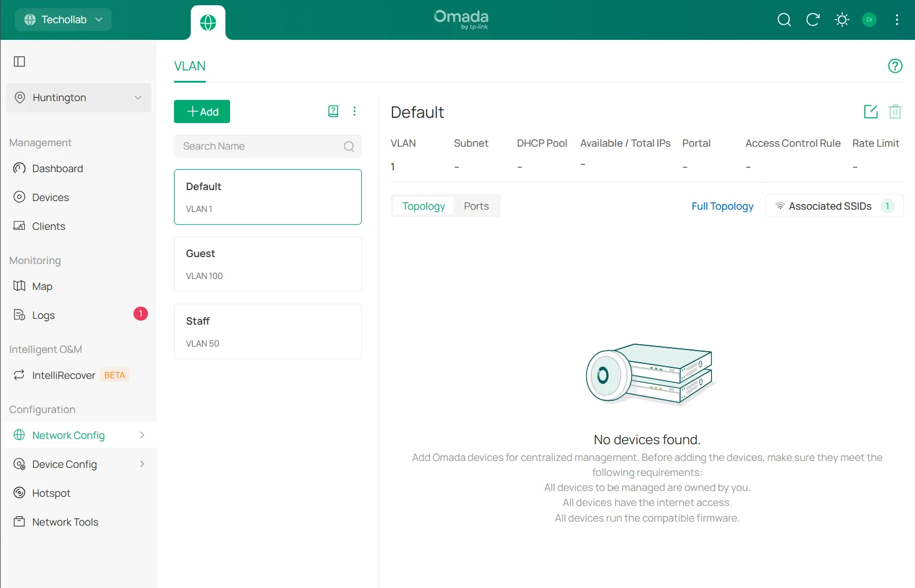
Task: Open the Techollab organization dropdown
Action: click(63, 20)
